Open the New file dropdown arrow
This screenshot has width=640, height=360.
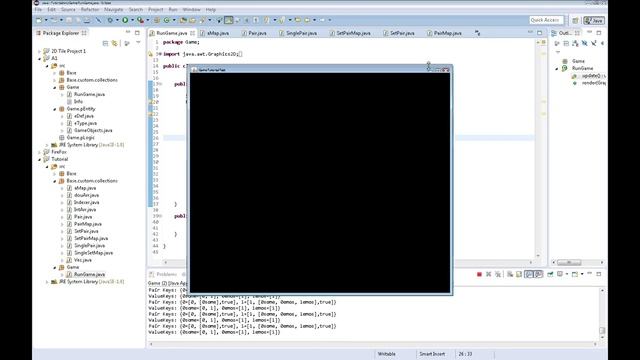[46, 20]
